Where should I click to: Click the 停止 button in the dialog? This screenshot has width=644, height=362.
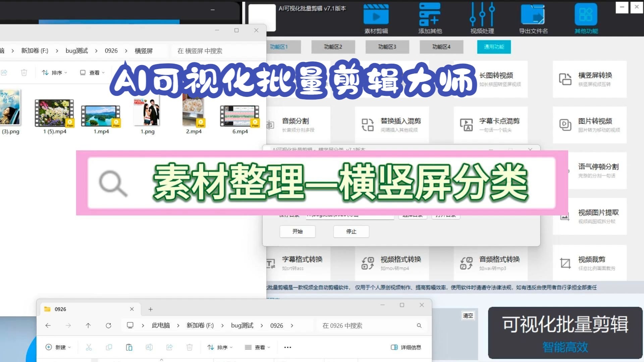click(351, 231)
